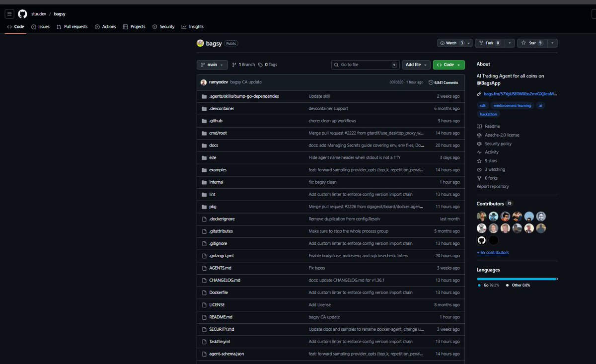
Task: View the 6,841 Commits history
Action: (x=443, y=82)
